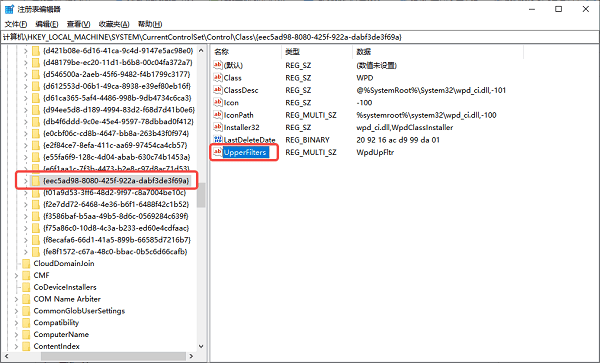Open the 编辑(E) menu
The height and width of the screenshot is (363, 600).
coord(47,24)
